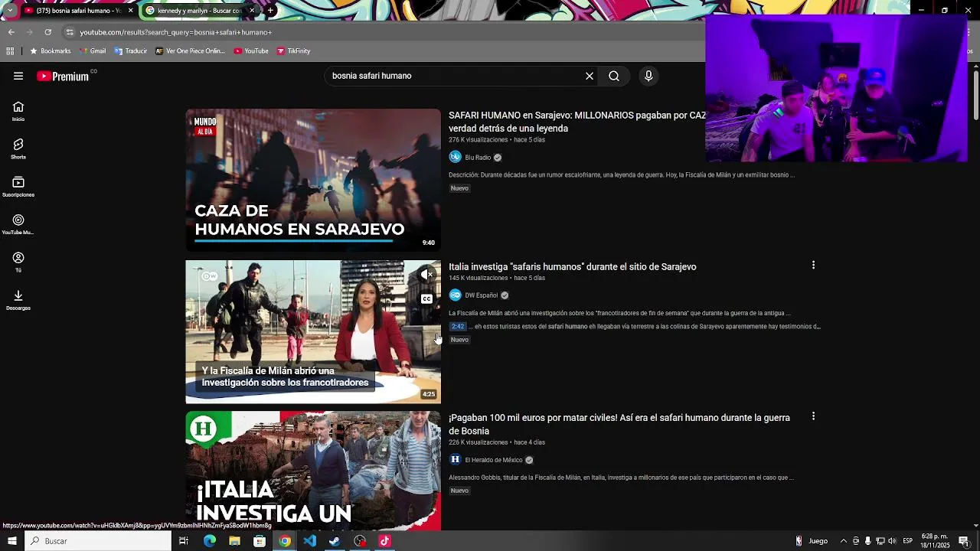Toggle captions CC on the DW preview
Viewport: 980px width, 551px height.
pos(426,299)
